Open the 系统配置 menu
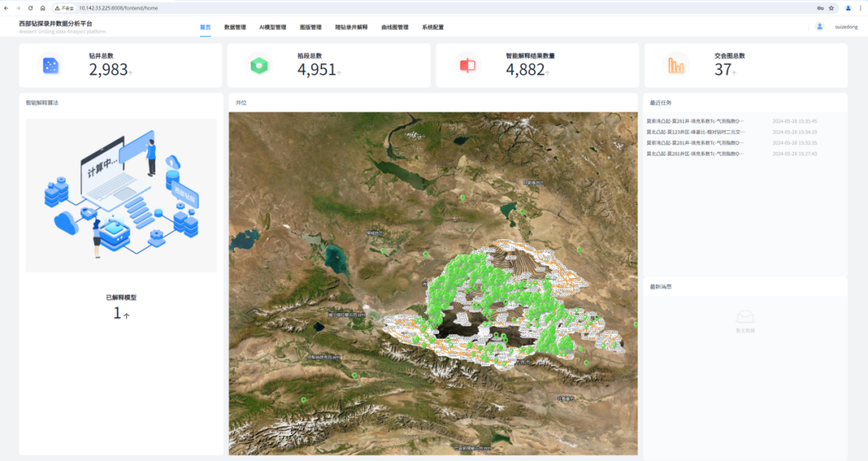Screen dimensions: 868x461 click(x=433, y=27)
